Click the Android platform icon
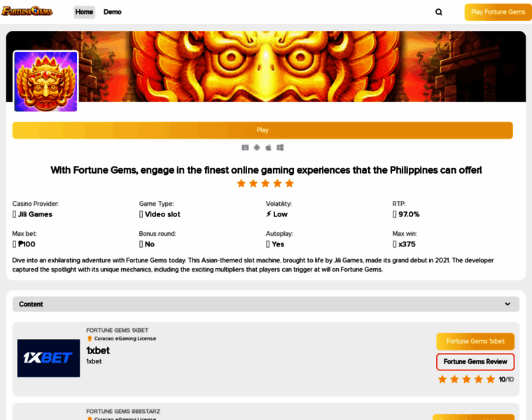 (257, 148)
